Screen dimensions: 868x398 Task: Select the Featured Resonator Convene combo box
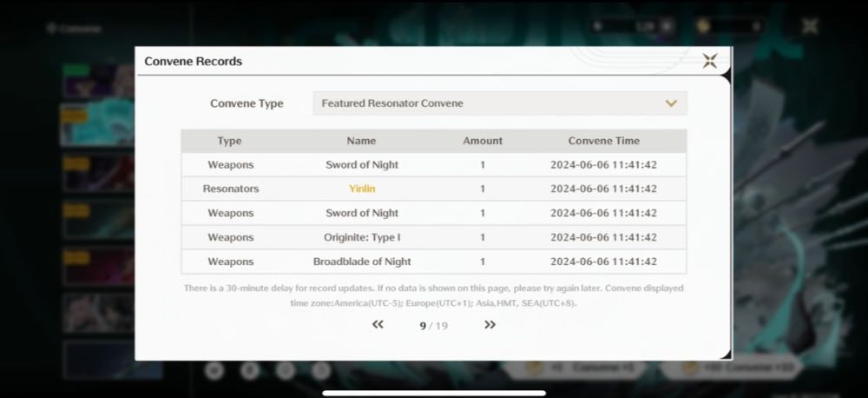(x=500, y=103)
